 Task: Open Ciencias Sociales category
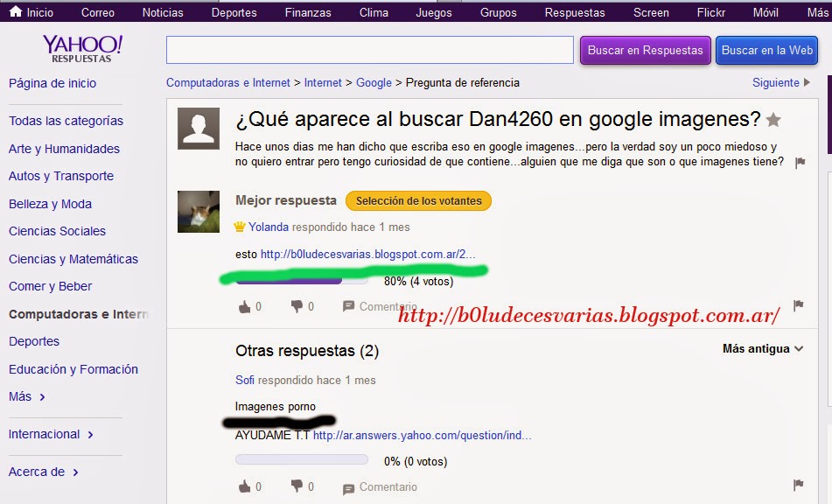click(x=58, y=231)
